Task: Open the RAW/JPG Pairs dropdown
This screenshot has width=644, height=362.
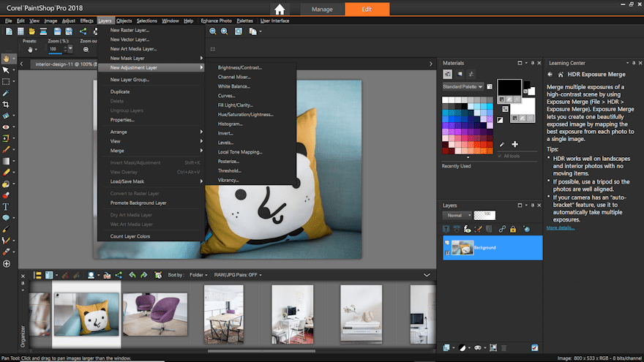Action: click(x=236, y=275)
